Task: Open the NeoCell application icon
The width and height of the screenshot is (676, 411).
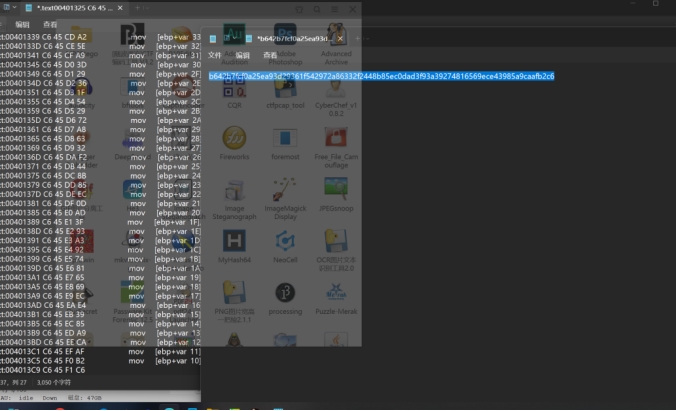Action: point(285,241)
